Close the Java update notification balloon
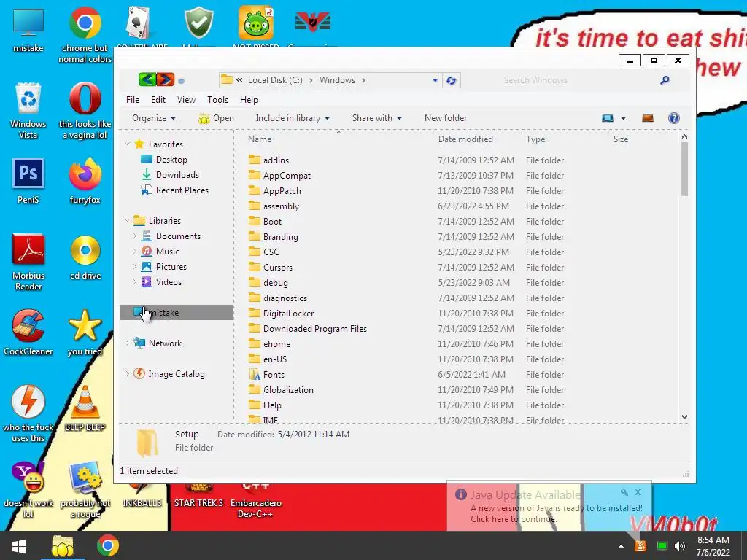Viewport: 747px width, 560px height. [638, 492]
